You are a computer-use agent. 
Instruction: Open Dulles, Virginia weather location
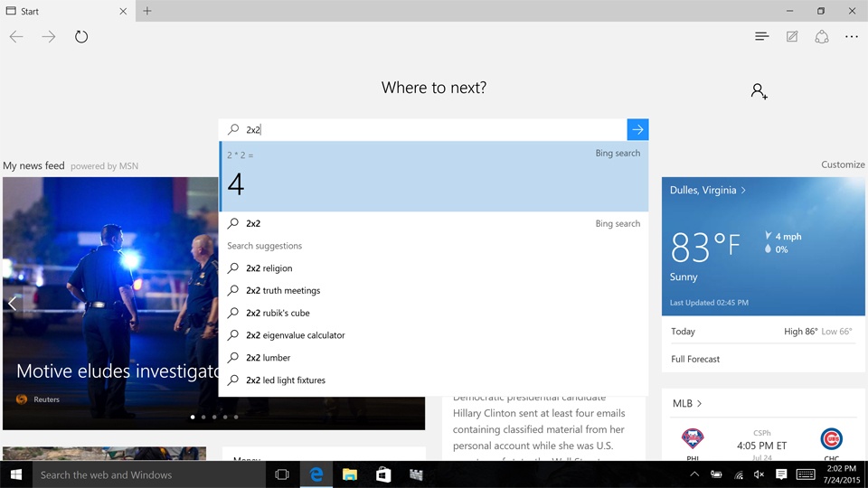point(708,190)
